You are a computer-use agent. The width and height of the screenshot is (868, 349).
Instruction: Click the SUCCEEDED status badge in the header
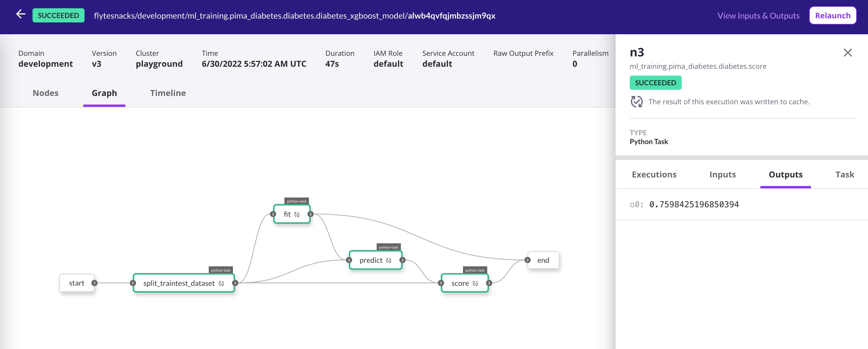tap(58, 15)
